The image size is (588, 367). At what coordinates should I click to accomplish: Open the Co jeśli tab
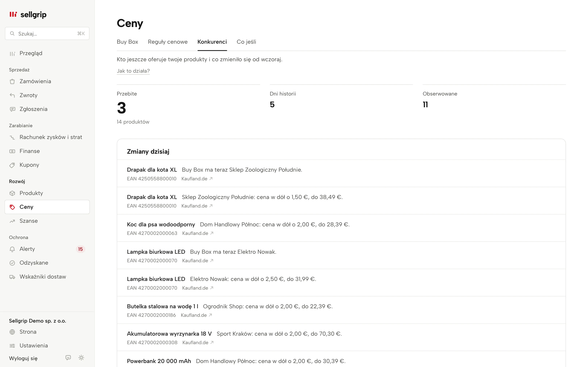[x=246, y=42]
